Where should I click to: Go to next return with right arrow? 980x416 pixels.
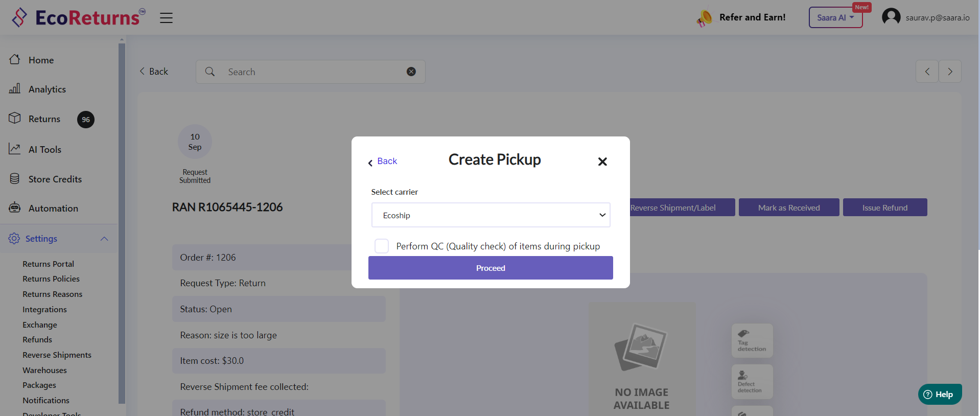(950, 72)
